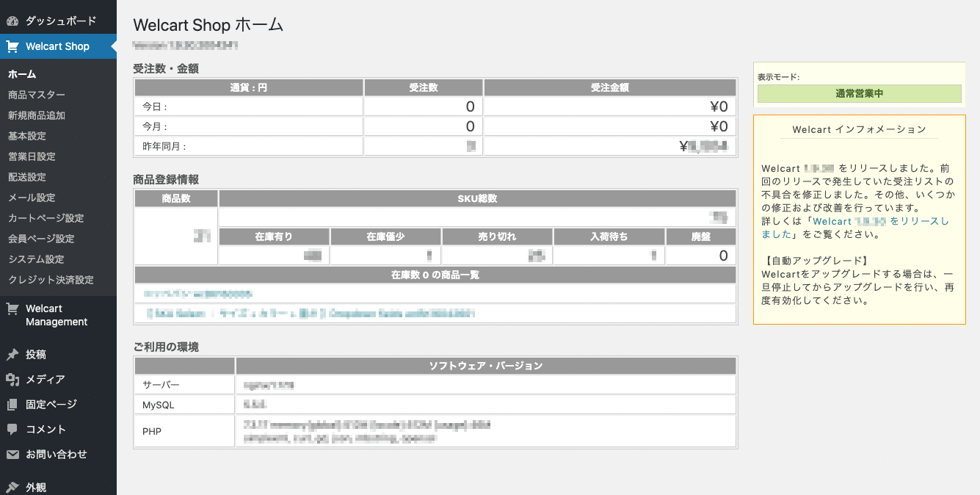Click the 受注数・金額 section heading
This screenshot has width=980, height=495.
[166, 68]
